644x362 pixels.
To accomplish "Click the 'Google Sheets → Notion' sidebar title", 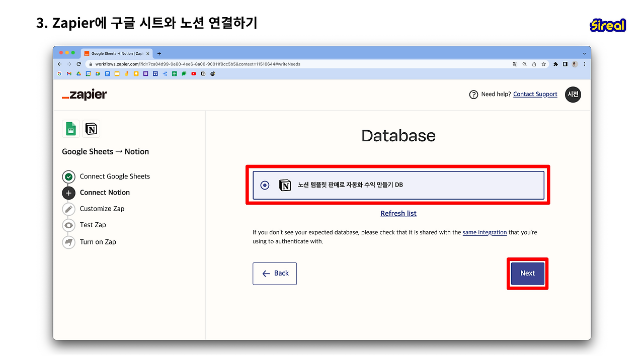I will pyautogui.click(x=106, y=151).
